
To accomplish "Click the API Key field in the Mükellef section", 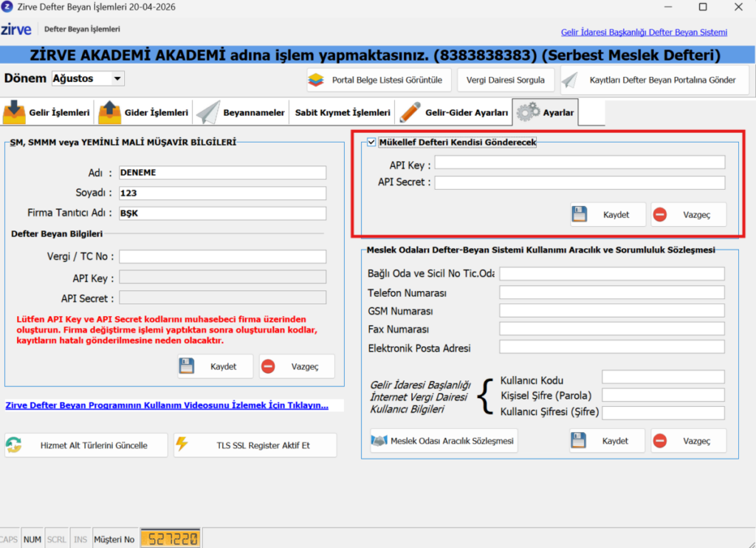I will click(580, 162).
